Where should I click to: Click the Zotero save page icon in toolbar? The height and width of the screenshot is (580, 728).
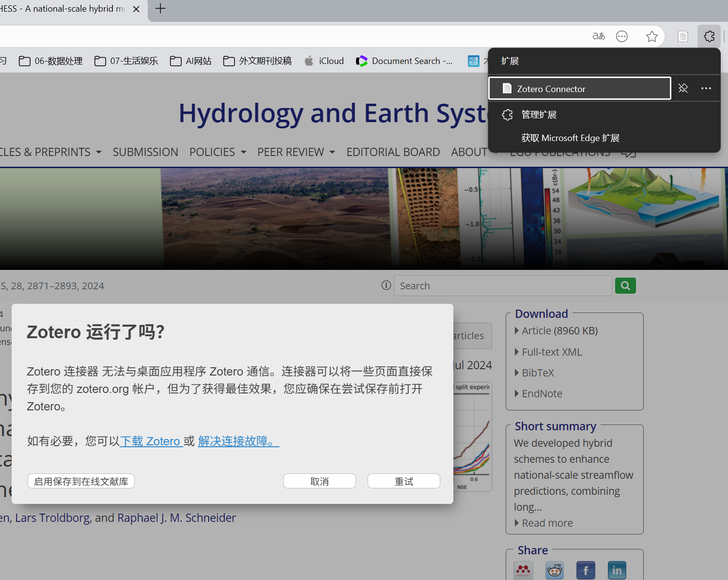683,36
